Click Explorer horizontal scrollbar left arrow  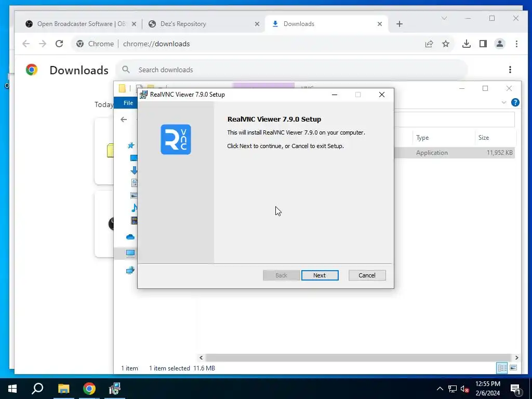tap(201, 357)
